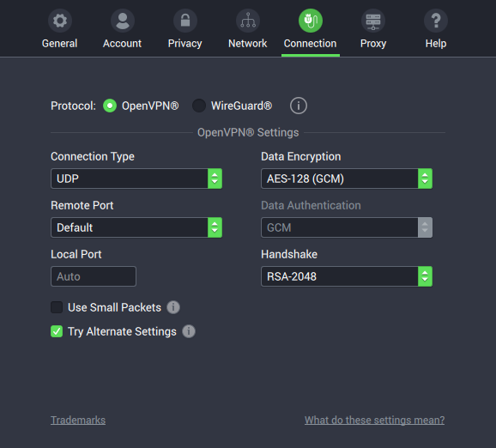Click the 'Data Encryption' label
This screenshot has height=448, width=496.
[x=301, y=156]
